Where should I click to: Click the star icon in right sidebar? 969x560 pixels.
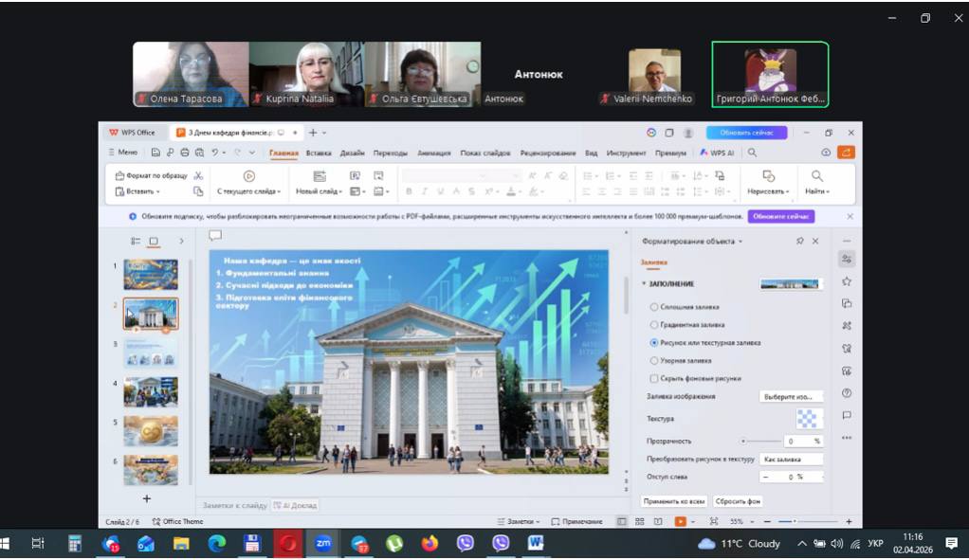(x=846, y=281)
